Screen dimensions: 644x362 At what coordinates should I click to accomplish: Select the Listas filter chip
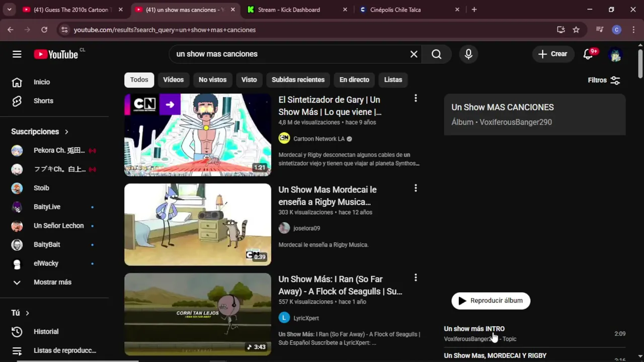tap(393, 79)
